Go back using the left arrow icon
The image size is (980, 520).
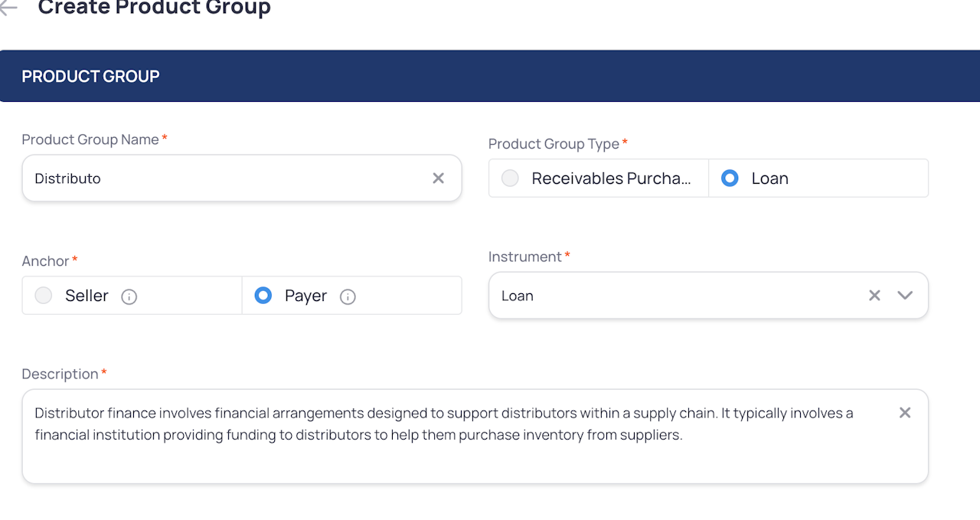click(x=8, y=8)
